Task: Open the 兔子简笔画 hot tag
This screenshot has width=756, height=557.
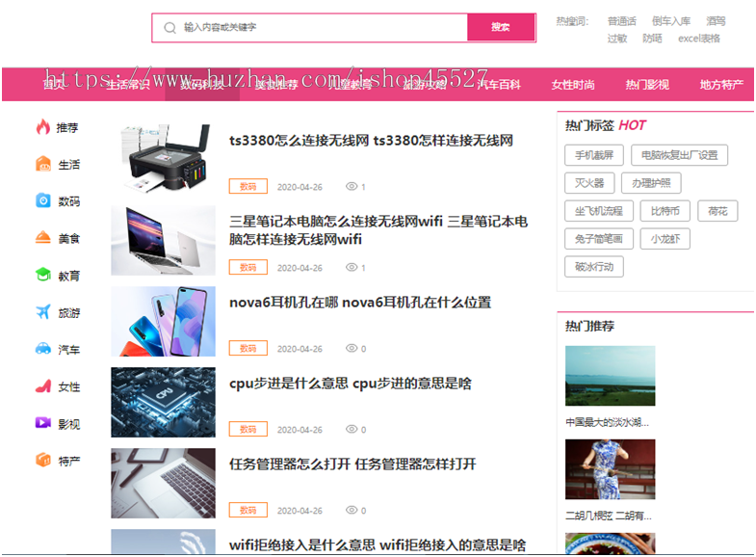Action: tap(599, 239)
